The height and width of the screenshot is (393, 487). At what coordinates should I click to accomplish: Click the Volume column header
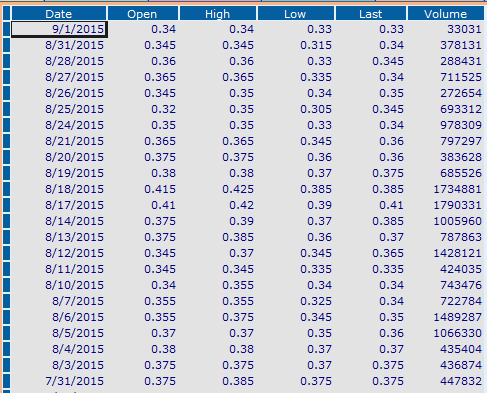(446, 14)
